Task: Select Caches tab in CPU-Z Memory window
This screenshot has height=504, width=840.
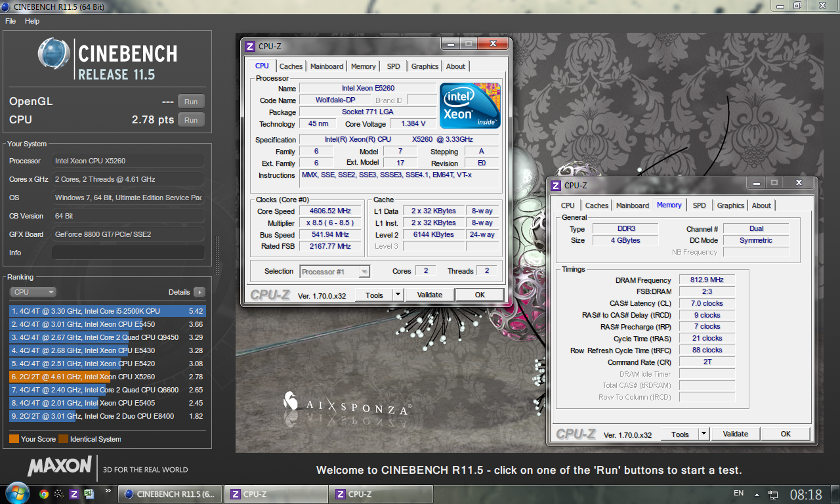Action: [597, 205]
